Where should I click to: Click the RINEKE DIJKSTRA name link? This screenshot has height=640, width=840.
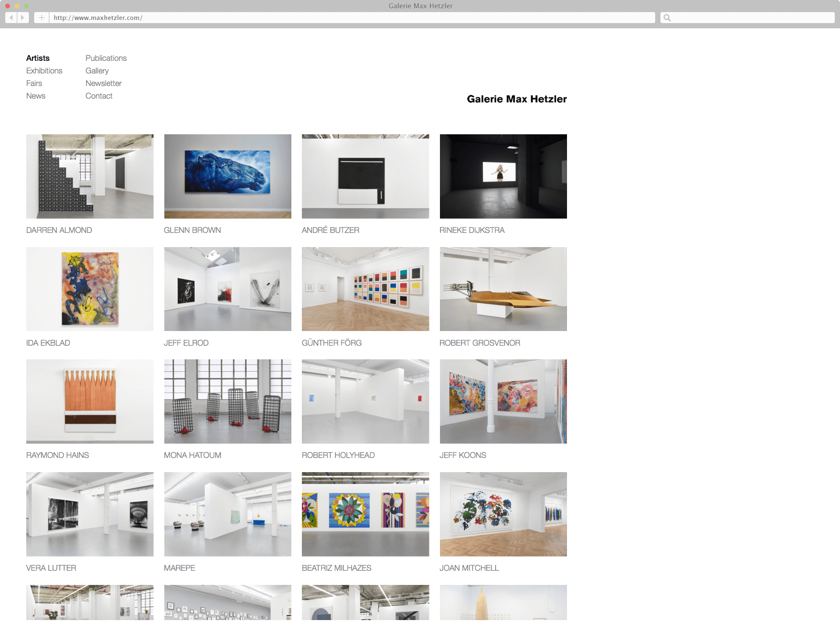tap(472, 230)
